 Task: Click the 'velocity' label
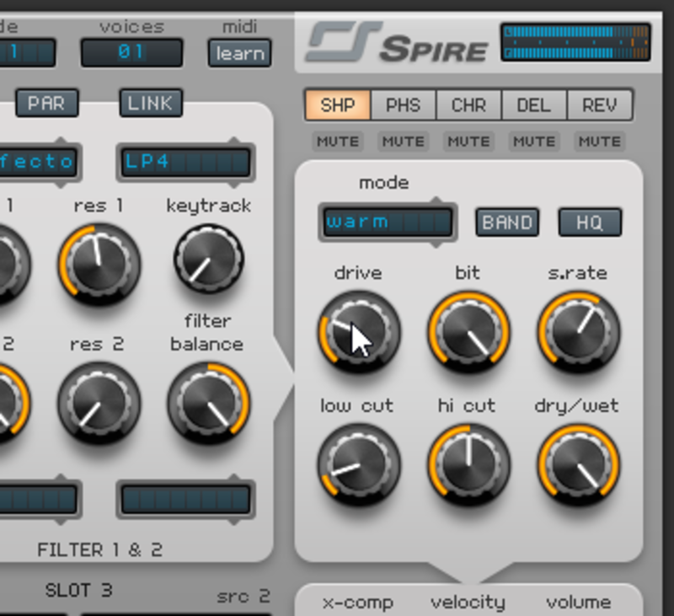[468, 603]
